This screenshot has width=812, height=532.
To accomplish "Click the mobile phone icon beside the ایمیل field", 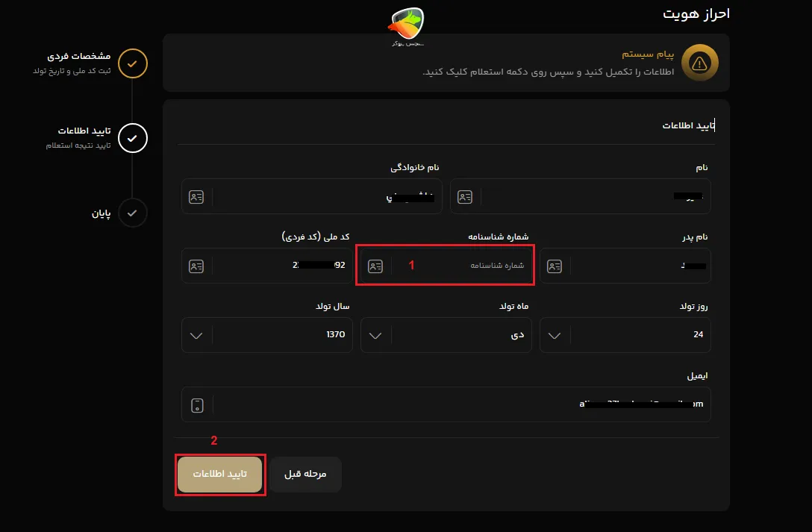I will point(197,404).
